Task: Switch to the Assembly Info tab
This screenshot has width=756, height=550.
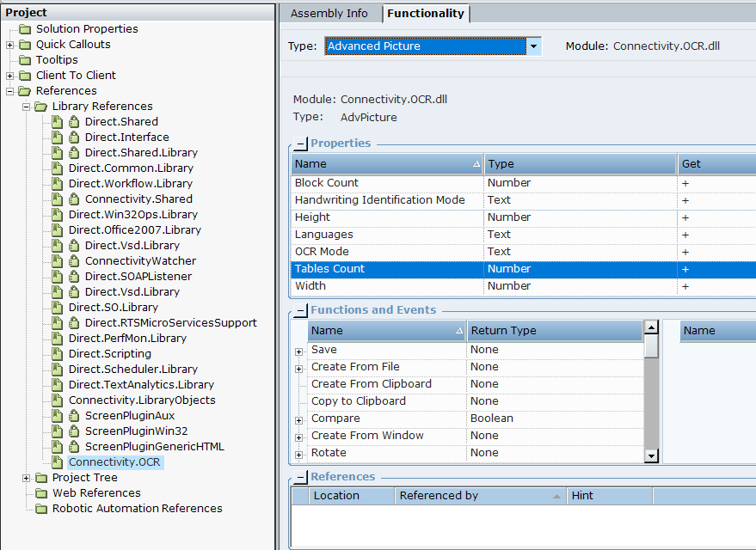Action: point(329,14)
